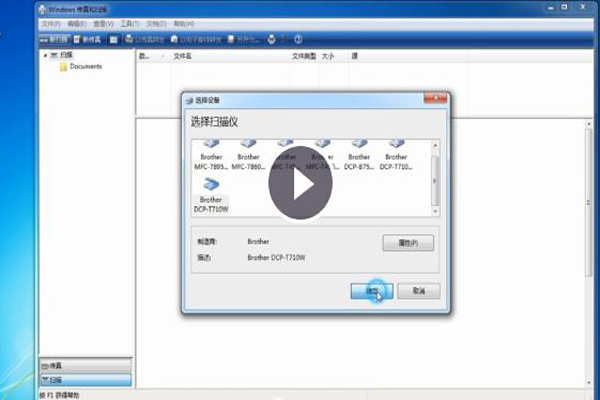Screen dimensions: 600x400
Task: Select the Brother MFC-7895 scanner icon
Action: point(211,155)
